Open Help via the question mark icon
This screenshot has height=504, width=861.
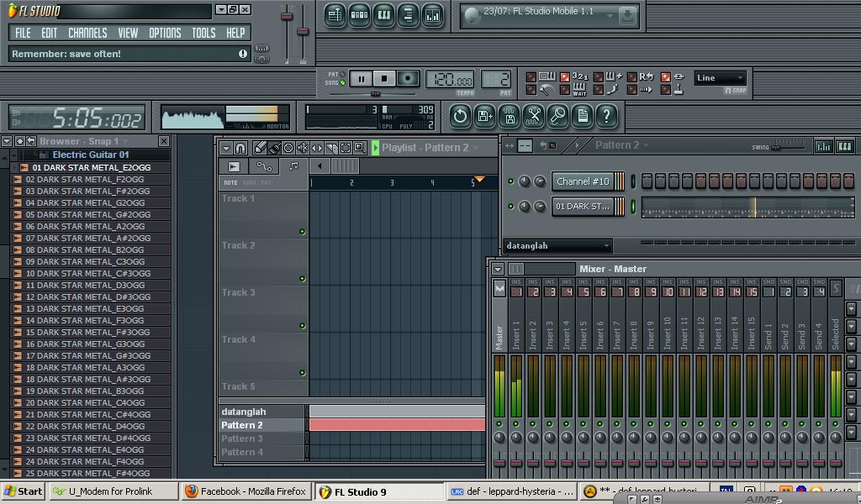pos(606,118)
